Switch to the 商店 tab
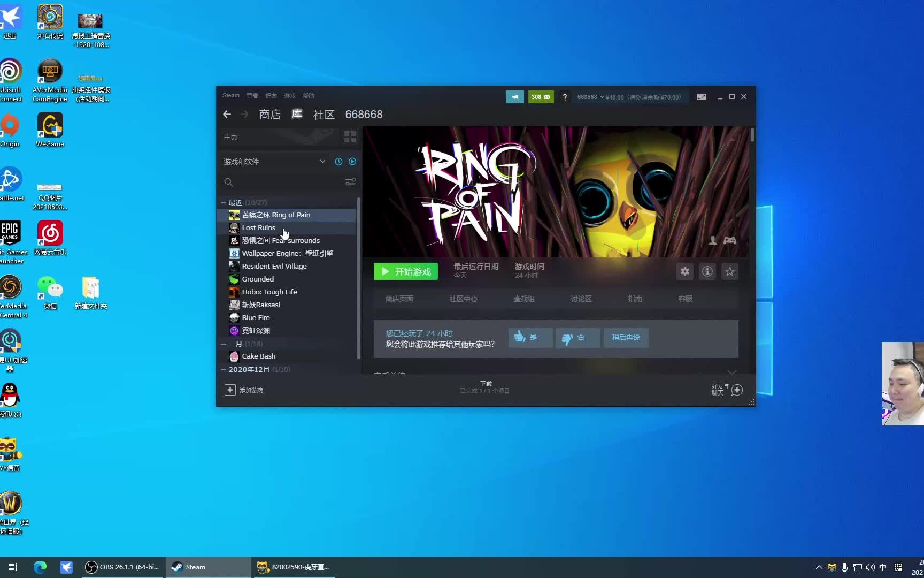 pyautogui.click(x=270, y=115)
